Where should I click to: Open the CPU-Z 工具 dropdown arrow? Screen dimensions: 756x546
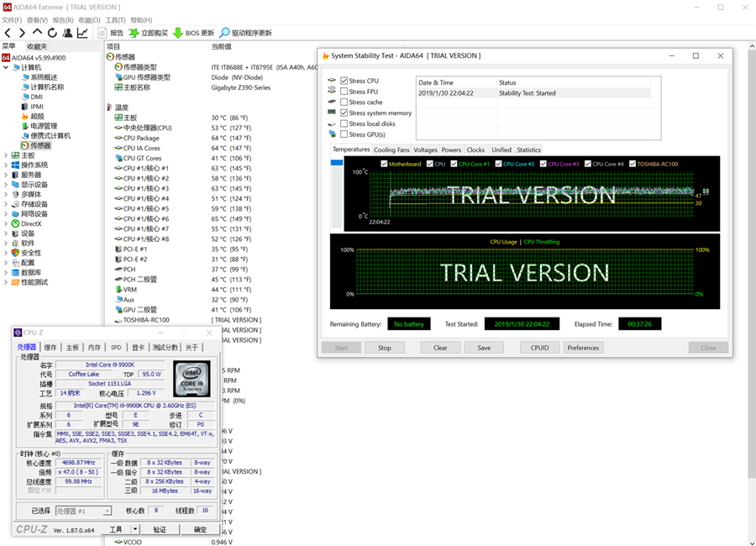click(x=135, y=530)
